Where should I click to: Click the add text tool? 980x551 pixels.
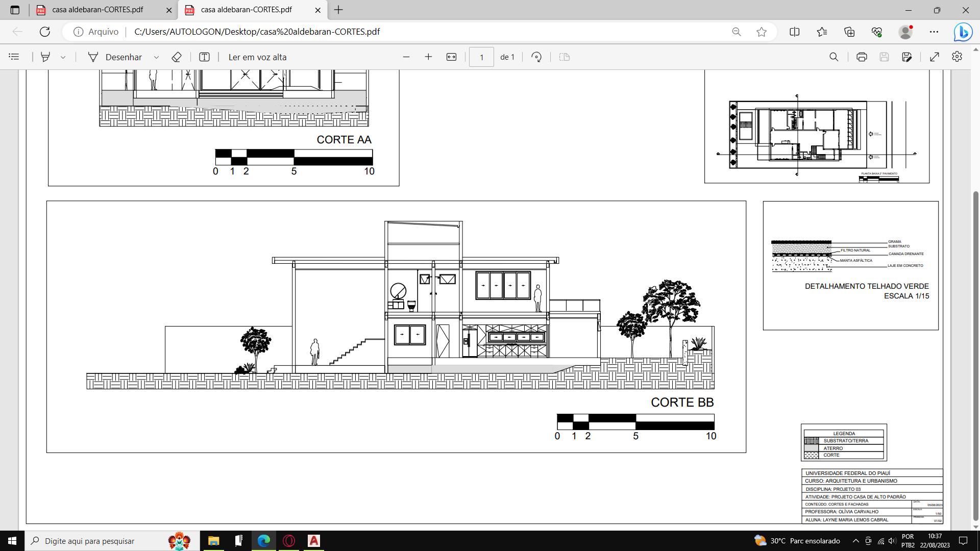coord(204,57)
